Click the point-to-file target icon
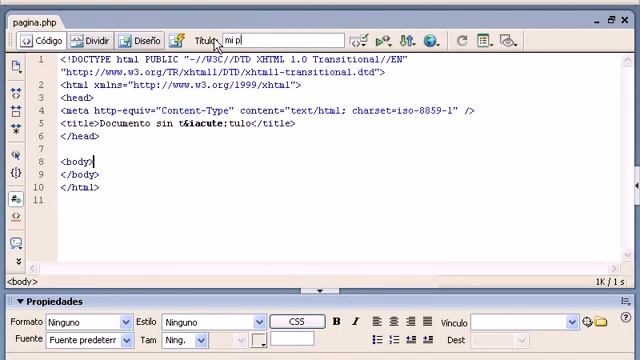Viewport: 640px width, 360px height. point(587,322)
